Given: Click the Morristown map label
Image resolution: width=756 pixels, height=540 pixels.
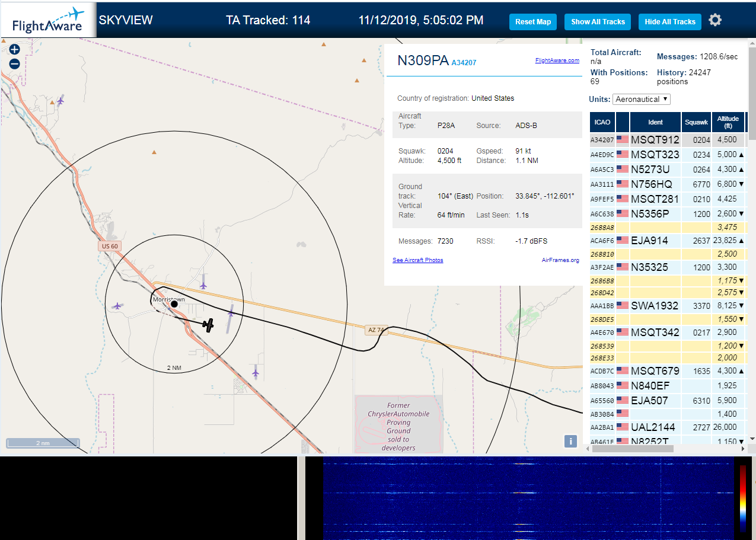Looking at the screenshot, I should [168, 299].
